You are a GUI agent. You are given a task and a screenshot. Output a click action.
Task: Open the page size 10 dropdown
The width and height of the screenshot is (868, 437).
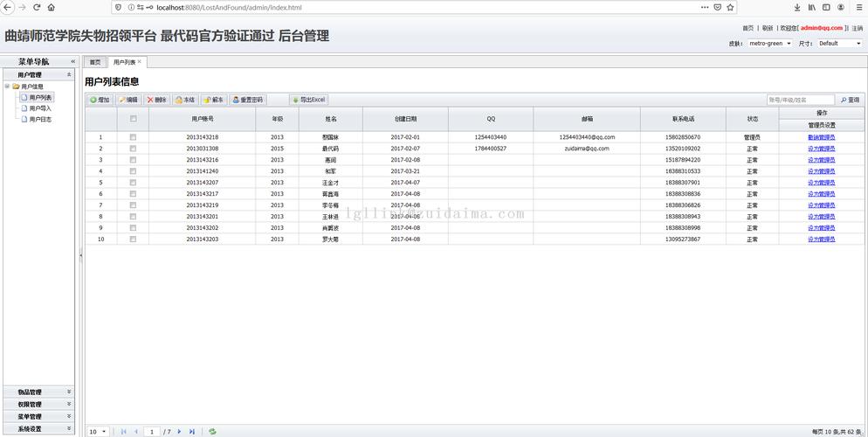(99, 432)
